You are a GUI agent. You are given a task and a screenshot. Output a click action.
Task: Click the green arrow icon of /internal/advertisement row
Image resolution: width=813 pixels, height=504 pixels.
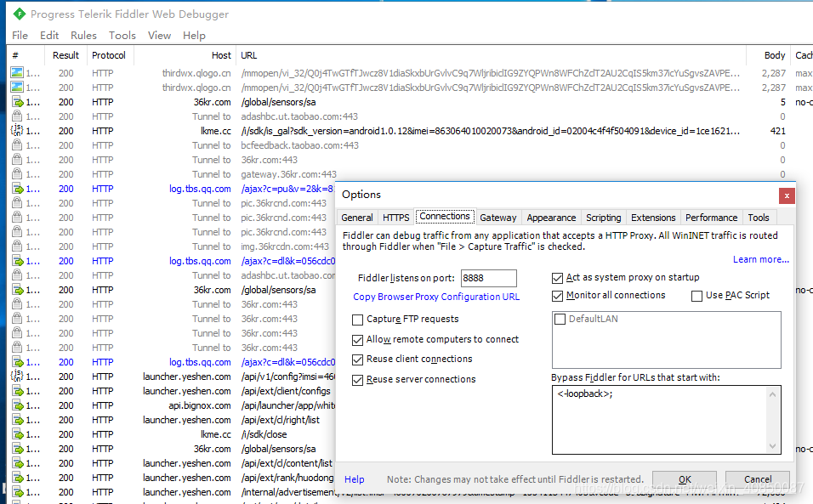click(18, 492)
